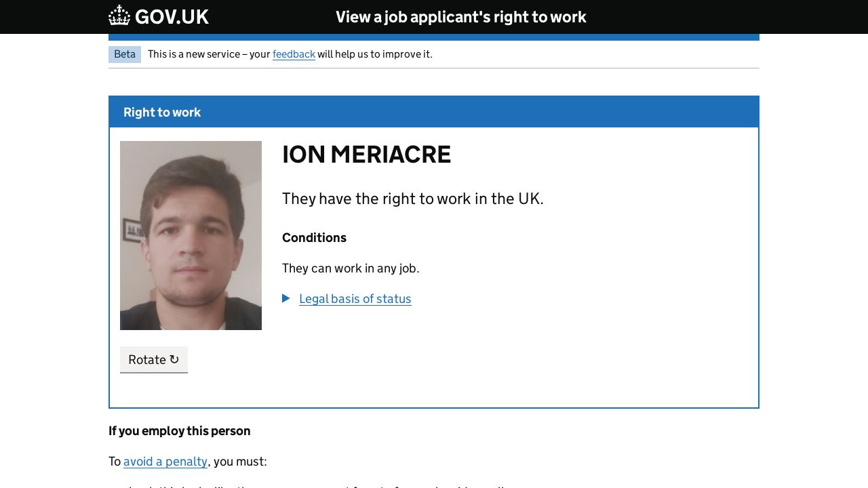Select the header title 'View a job applicant's right to work'
868x488 pixels.
[460, 17]
